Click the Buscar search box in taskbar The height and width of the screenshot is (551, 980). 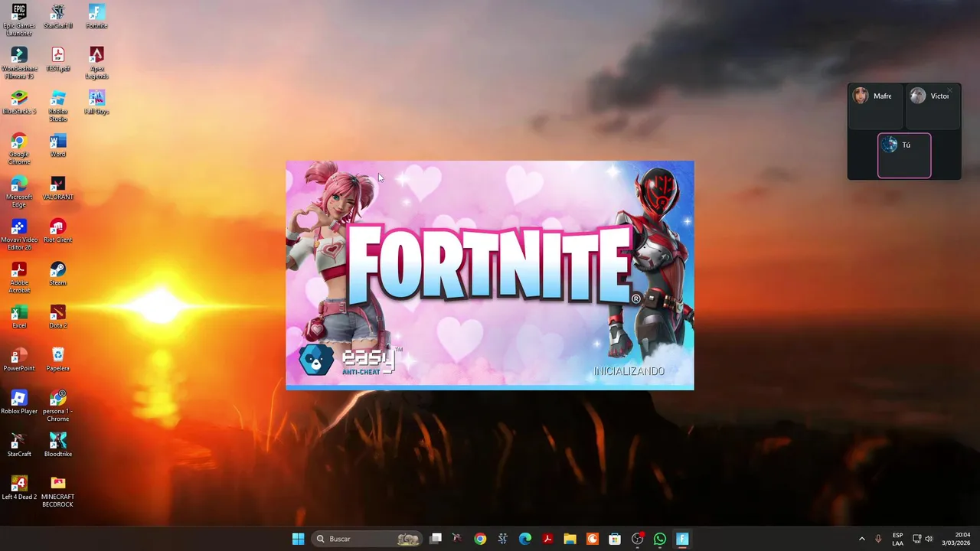click(x=368, y=539)
